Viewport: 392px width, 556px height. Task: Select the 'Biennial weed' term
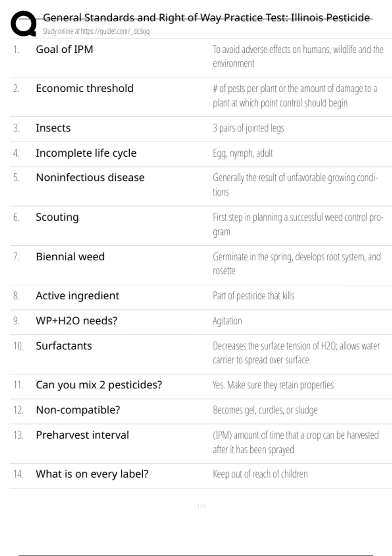click(70, 257)
